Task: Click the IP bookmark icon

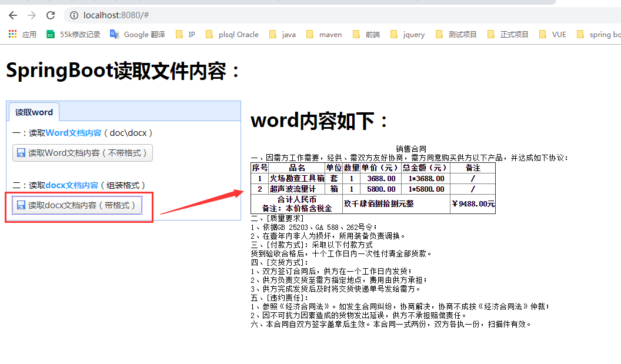Action: pyautogui.click(x=180, y=34)
